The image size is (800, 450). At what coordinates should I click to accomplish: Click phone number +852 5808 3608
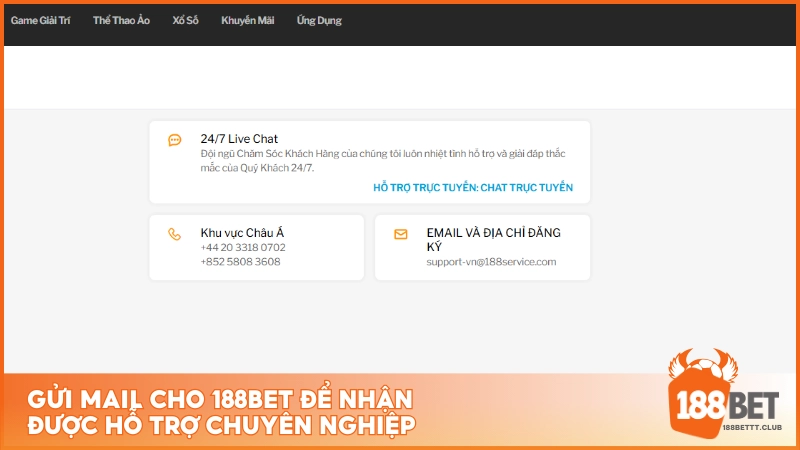(240, 262)
